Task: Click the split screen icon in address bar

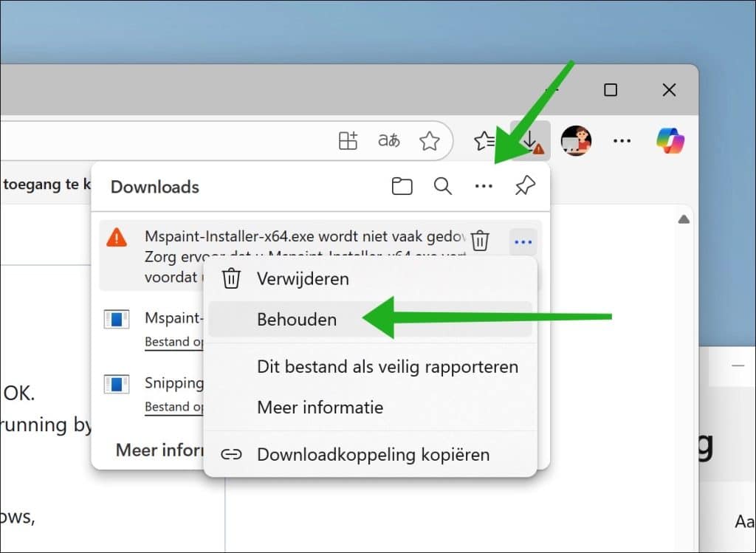Action: 348,141
